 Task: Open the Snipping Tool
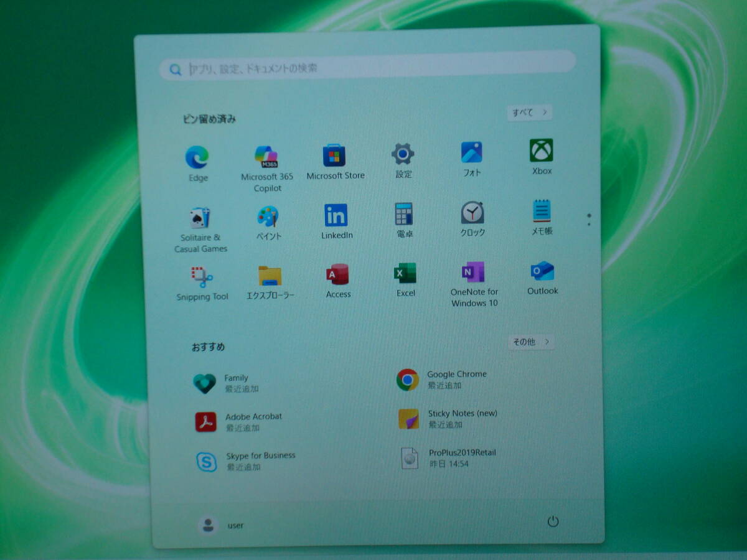[202, 277]
